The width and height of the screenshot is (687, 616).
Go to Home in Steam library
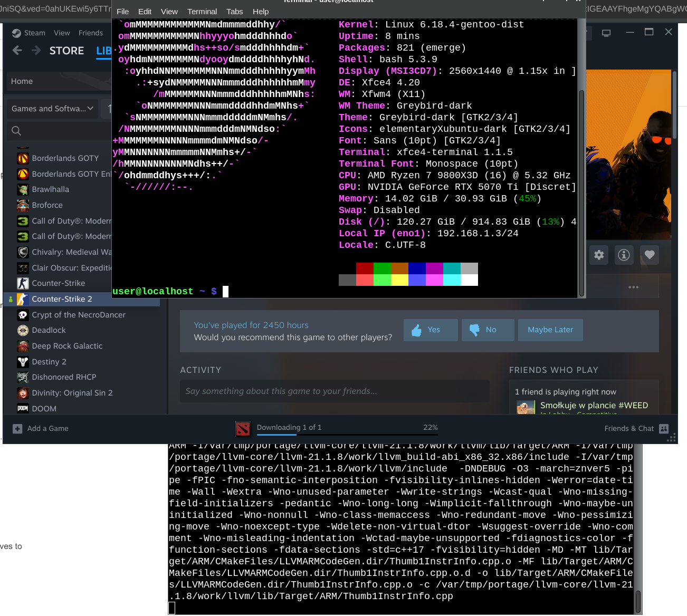[x=59, y=81]
